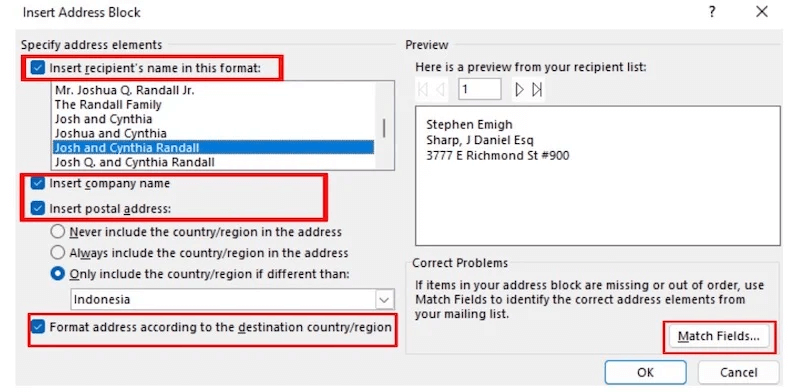Uncheck Insert company name
The image size is (800, 392).
[38, 183]
